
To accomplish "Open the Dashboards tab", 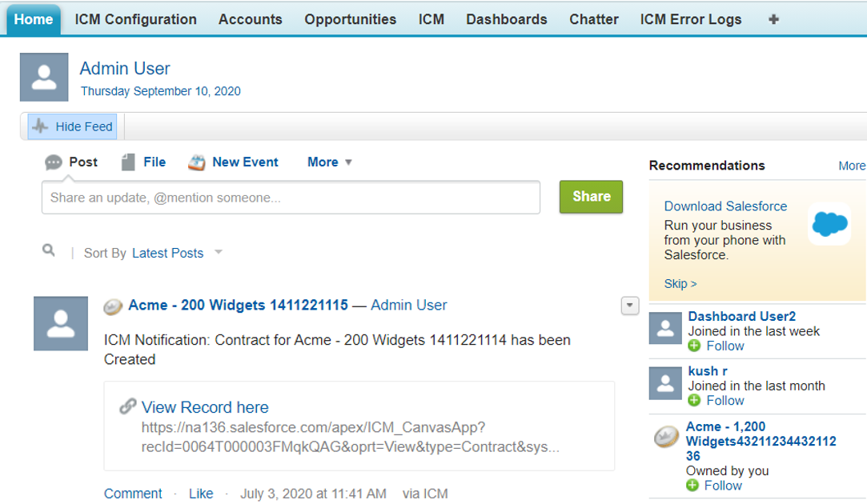I will (x=506, y=19).
